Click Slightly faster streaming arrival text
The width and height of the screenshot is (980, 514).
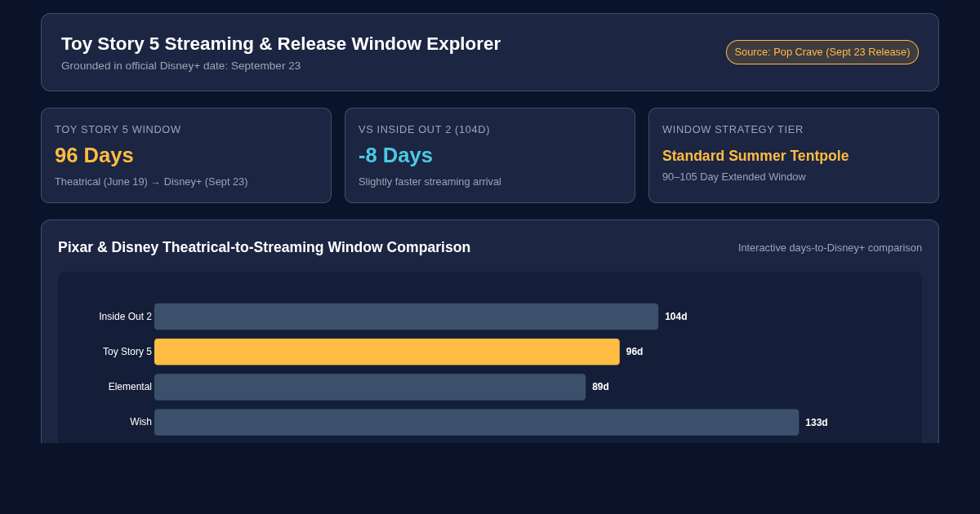coord(430,182)
